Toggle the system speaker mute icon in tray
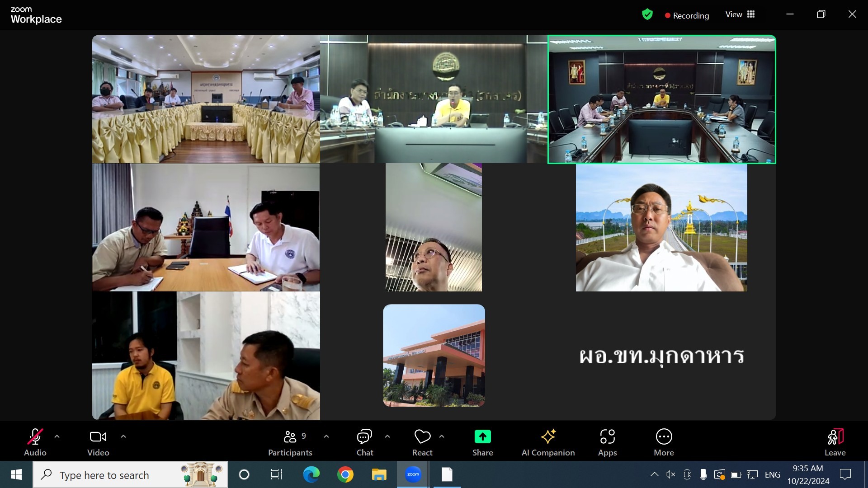This screenshot has height=488, width=868. (x=670, y=474)
